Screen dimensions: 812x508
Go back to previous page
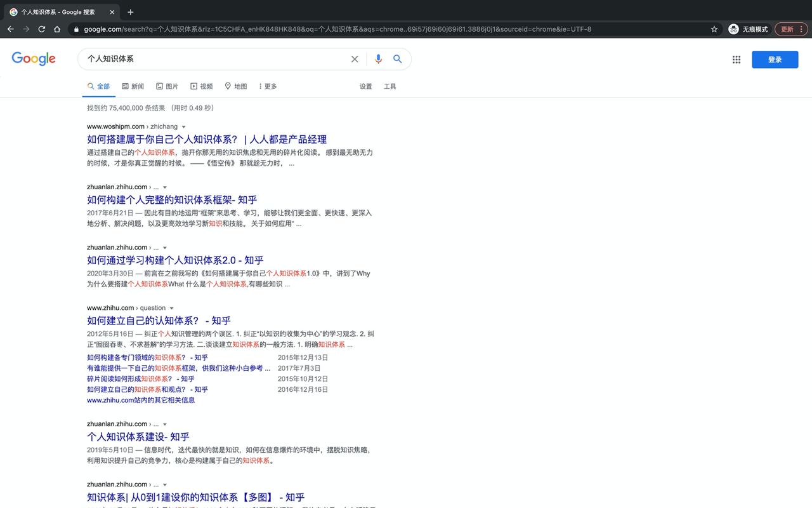11,29
